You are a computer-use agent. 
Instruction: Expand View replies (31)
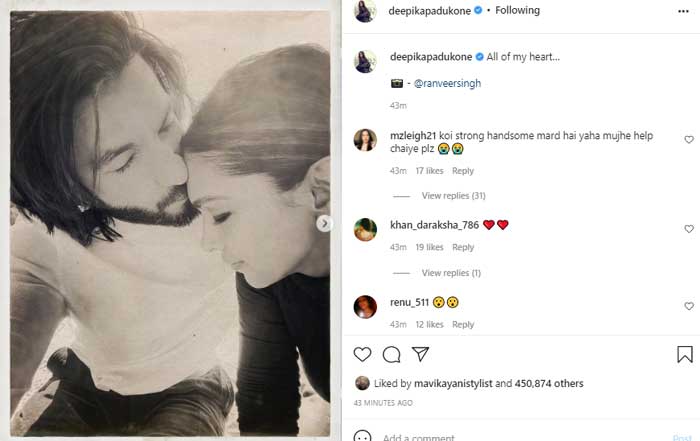click(x=453, y=195)
